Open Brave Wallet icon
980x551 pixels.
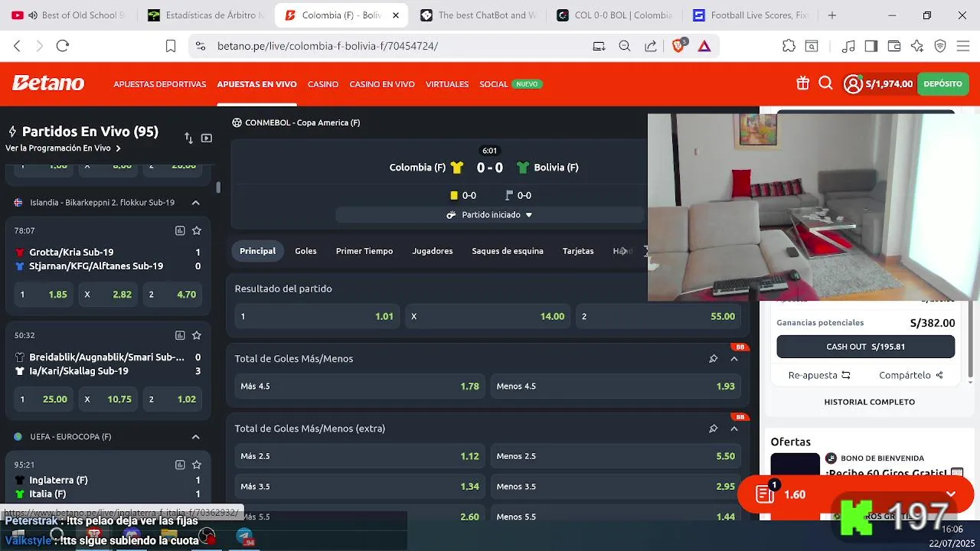pyautogui.click(x=893, y=46)
